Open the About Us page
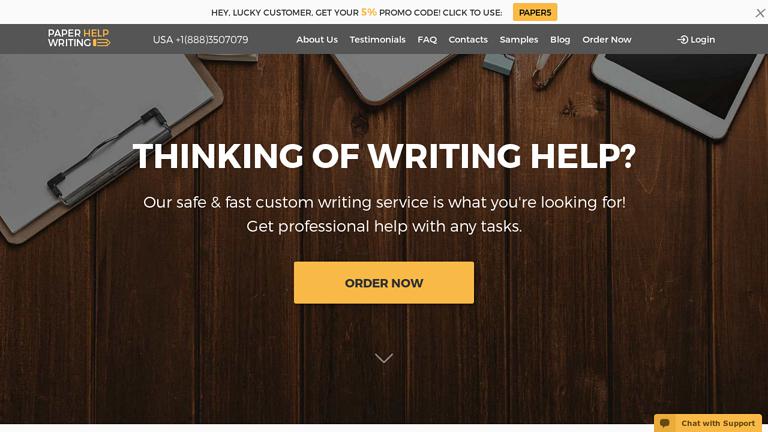This screenshot has height=432, width=768. click(x=317, y=40)
